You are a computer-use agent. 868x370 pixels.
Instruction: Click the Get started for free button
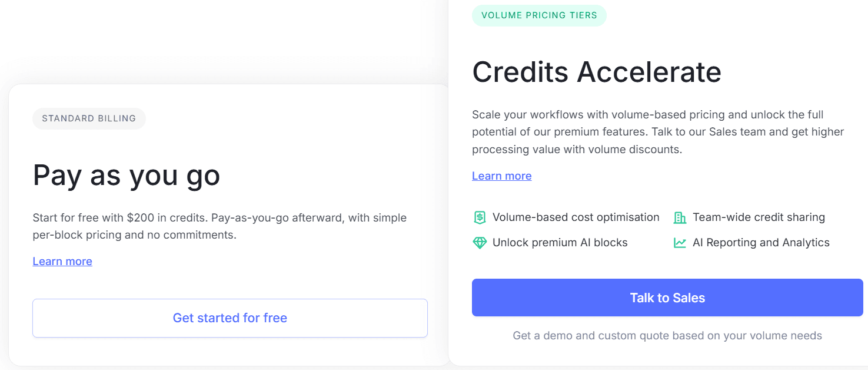[x=230, y=318]
